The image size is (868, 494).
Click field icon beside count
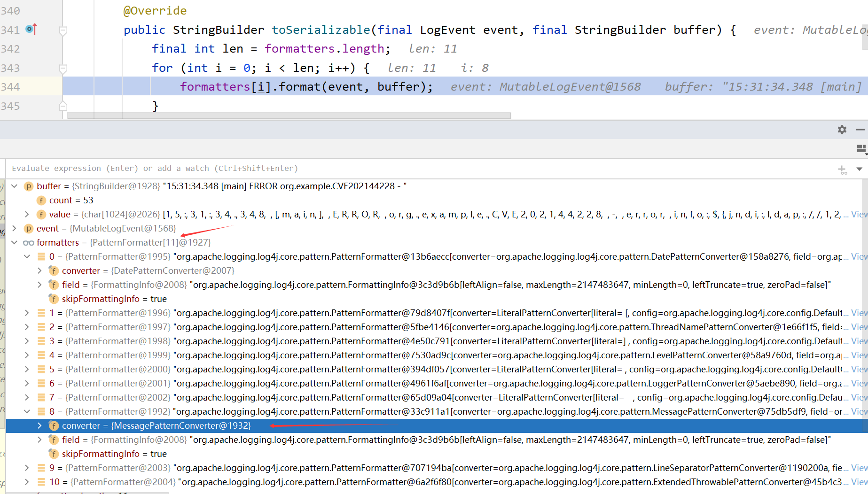point(41,201)
